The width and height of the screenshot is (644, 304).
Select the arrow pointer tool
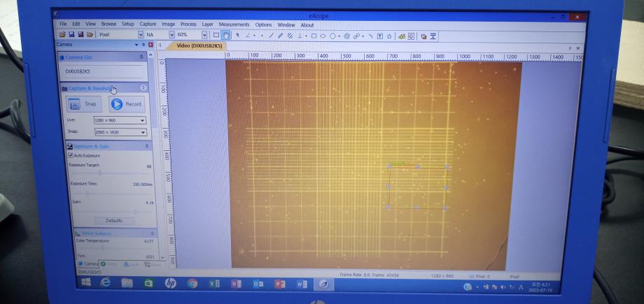pyautogui.click(x=238, y=35)
